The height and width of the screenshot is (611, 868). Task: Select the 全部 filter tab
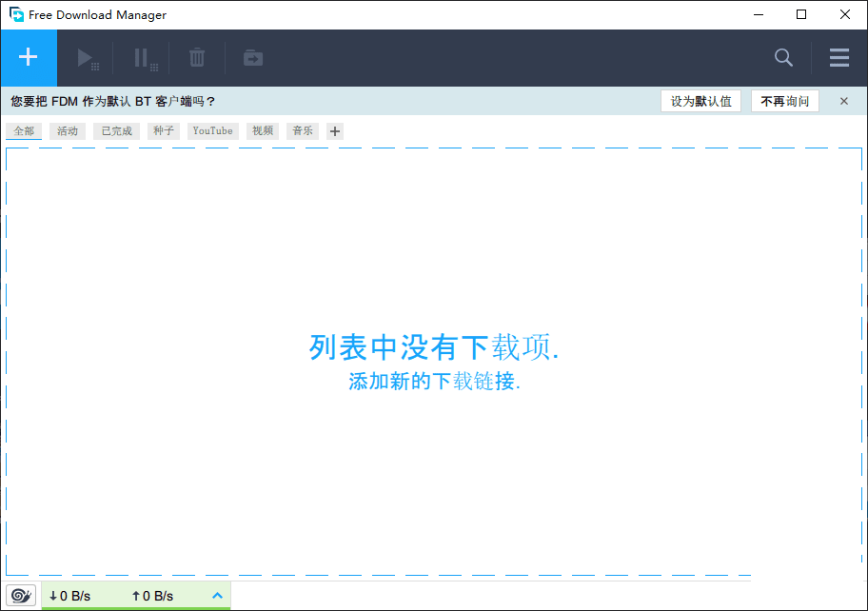click(24, 131)
